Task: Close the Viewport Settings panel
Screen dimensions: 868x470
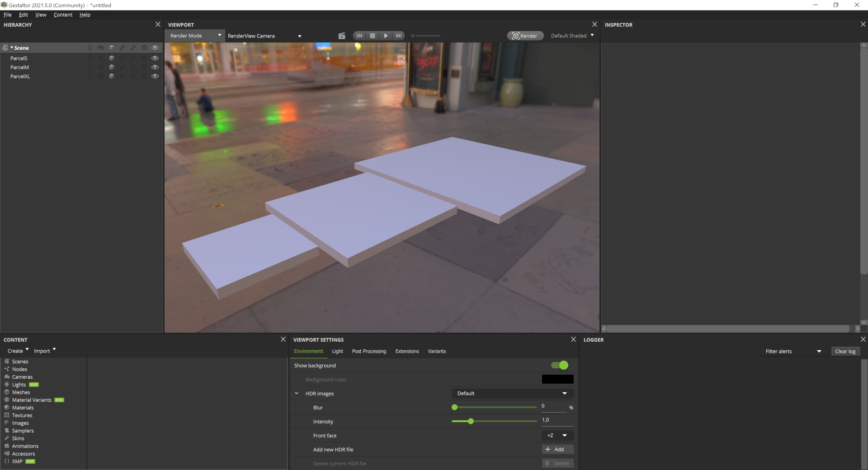Action: coord(573,339)
